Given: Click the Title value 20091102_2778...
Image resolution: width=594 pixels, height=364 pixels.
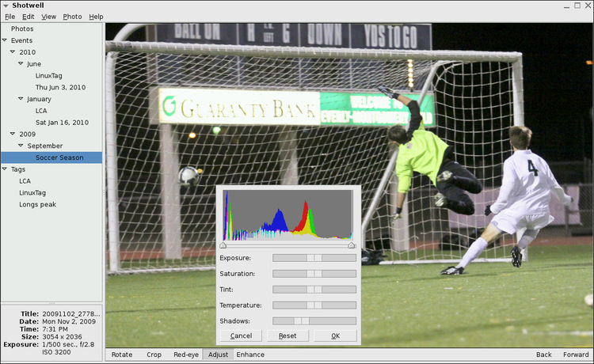Looking at the screenshot, I should pyautogui.click(x=70, y=313).
